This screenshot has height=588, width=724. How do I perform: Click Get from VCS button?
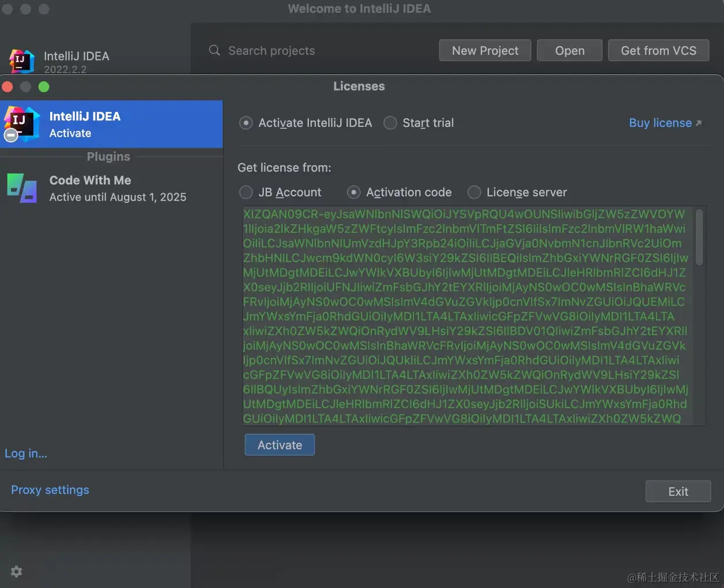tap(658, 50)
